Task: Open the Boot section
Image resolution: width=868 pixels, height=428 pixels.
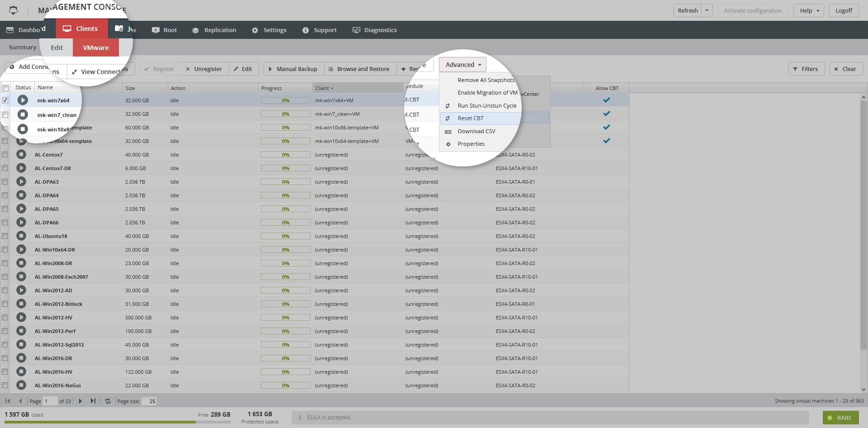Action: pyautogui.click(x=165, y=30)
